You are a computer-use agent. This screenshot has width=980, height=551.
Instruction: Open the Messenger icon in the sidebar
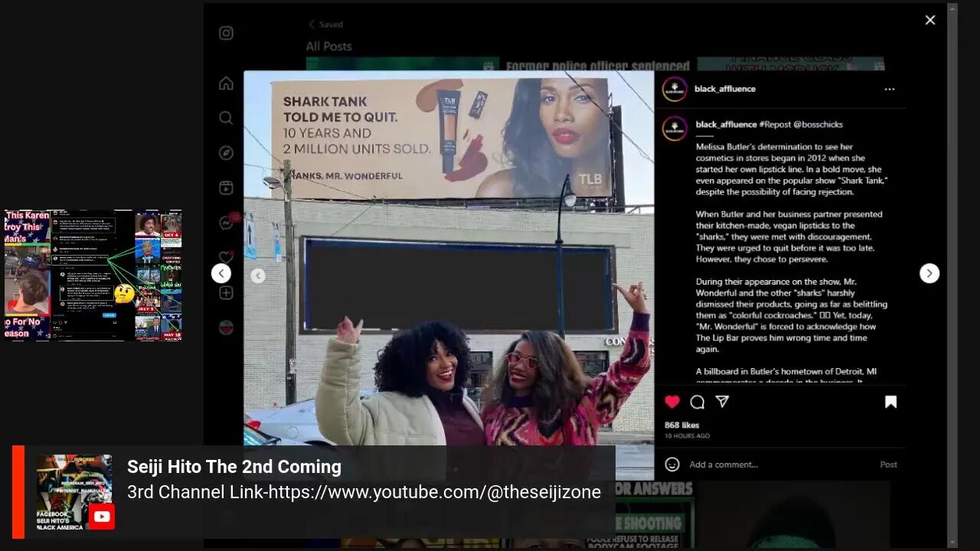[x=226, y=223]
